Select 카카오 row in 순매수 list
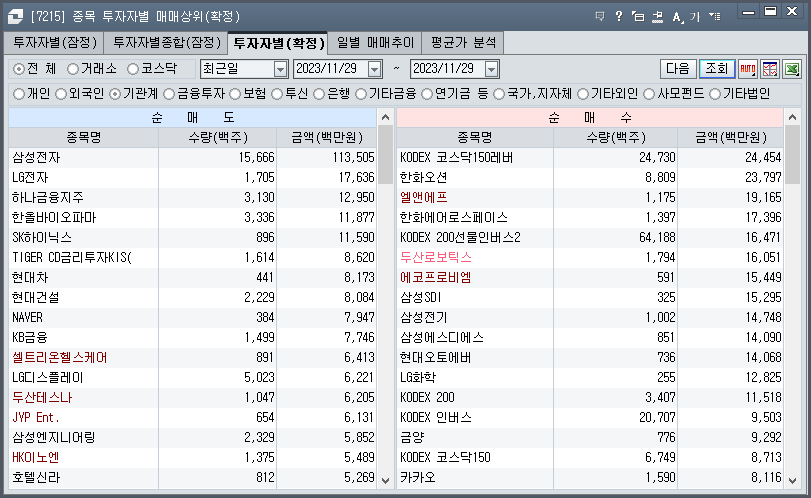811x498 pixels. pyautogui.click(x=590, y=477)
